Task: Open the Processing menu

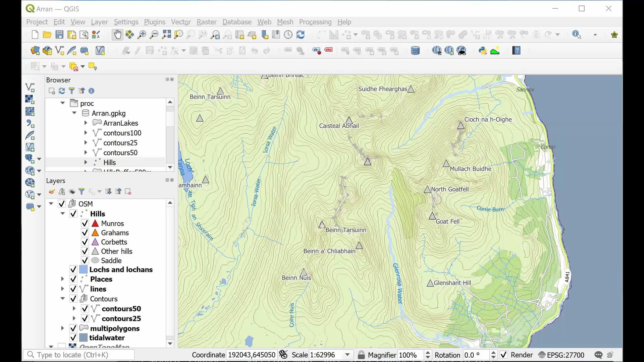Action: pos(315,22)
